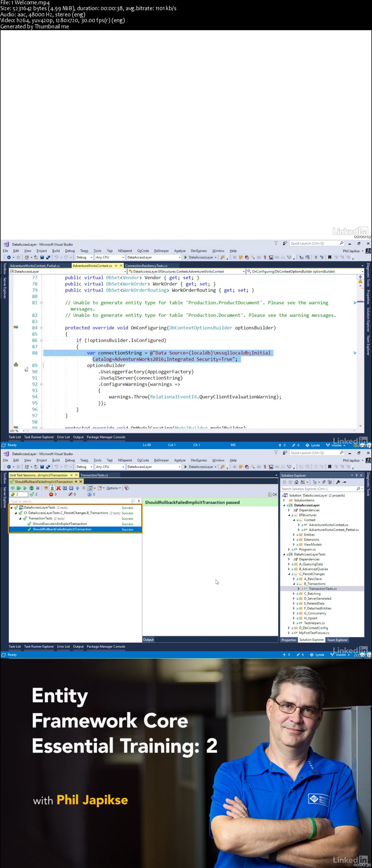Image resolution: width=372 pixels, height=868 pixels.
Task: Toggle the failed tests filter with red icon
Action: point(53,494)
